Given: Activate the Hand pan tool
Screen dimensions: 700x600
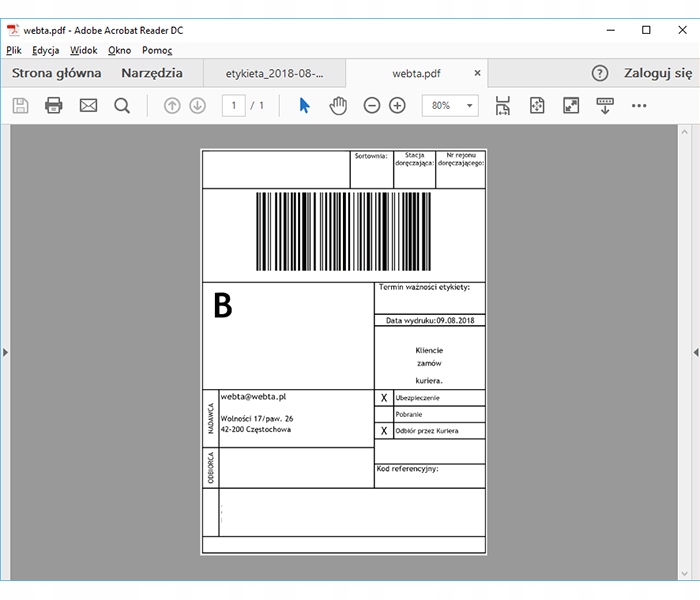Looking at the screenshot, I should pyautogui.click(x=338, y=106).
